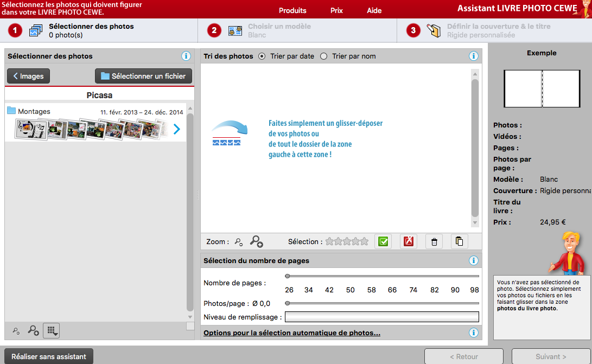Viewport: 592px width, 364px height.
Task: Click the page count label 98
Action: 475,290
